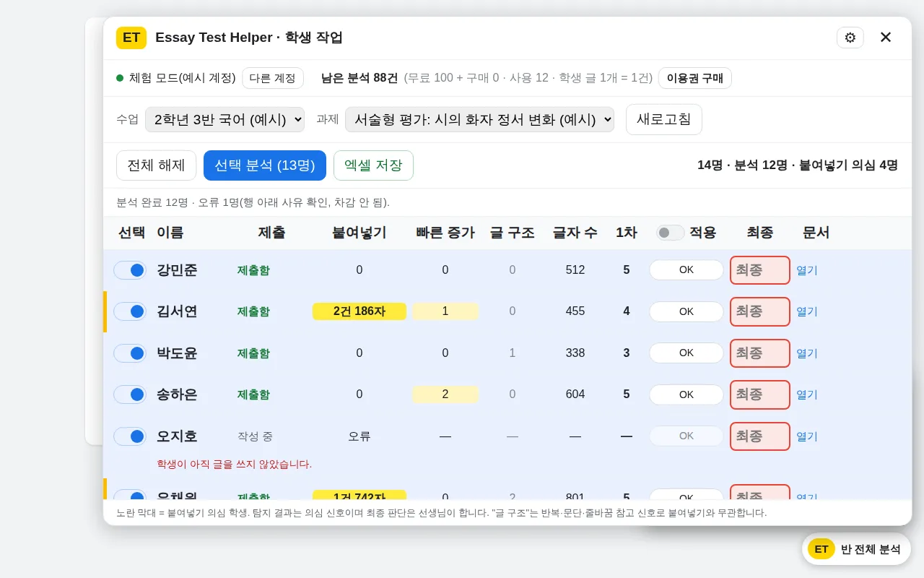The height and width of the screenshot is (578, 924).
Task: Click the 반 전체 분석 floating button
Action: pos(856,549)
